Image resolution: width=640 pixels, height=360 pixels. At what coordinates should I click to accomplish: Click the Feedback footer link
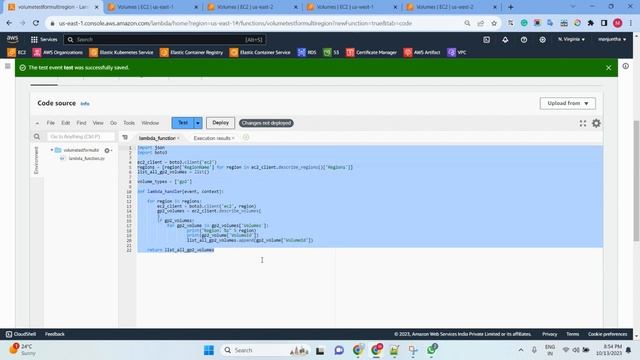pos(55,334)
